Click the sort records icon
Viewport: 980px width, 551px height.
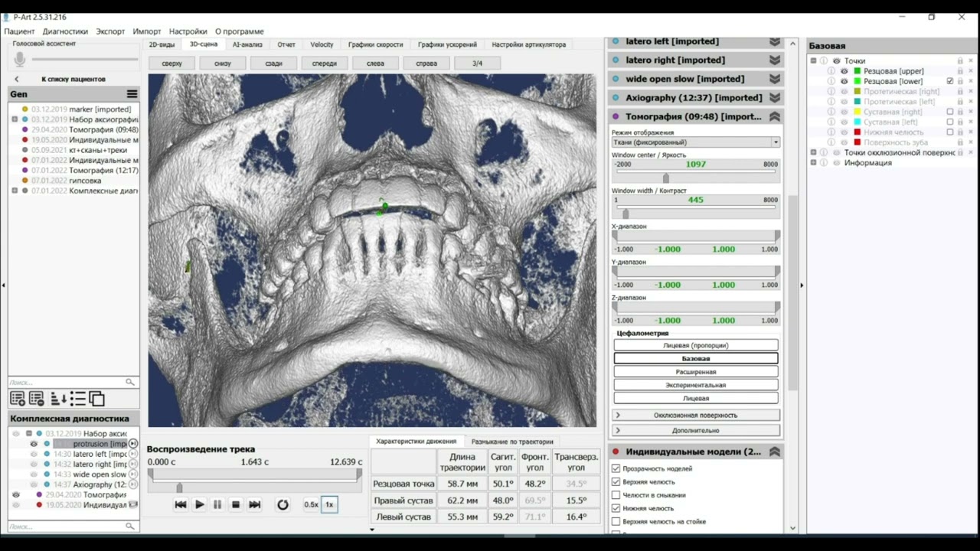pos(58,398)
